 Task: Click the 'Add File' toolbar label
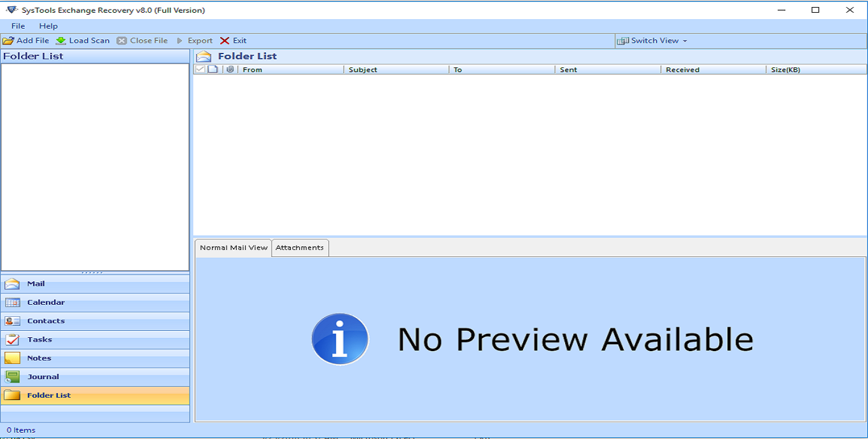click(x=32, y=41)
